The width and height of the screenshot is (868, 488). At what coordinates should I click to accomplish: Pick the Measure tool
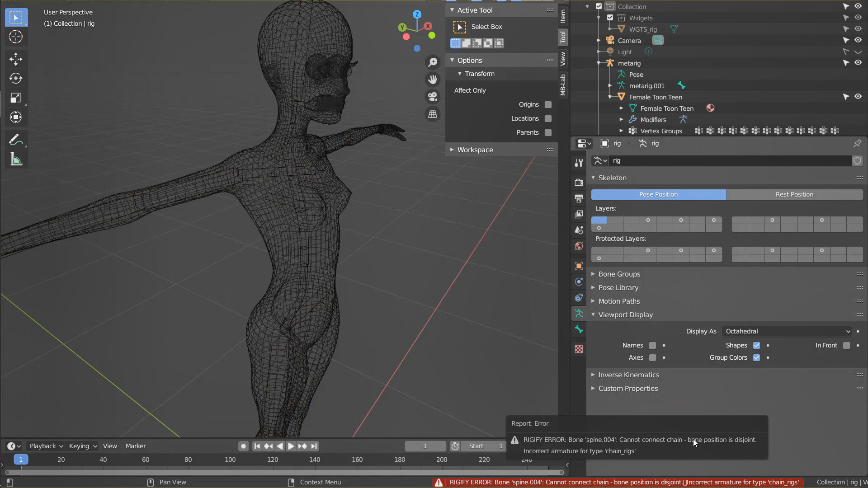tap(16, 160)
